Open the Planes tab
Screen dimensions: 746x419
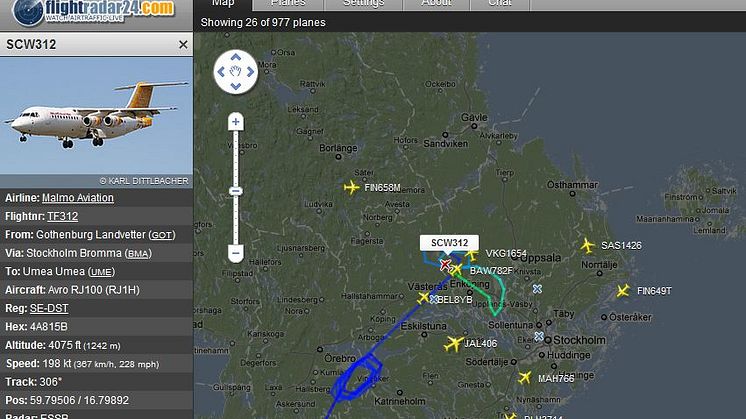(x=288, y=4)
